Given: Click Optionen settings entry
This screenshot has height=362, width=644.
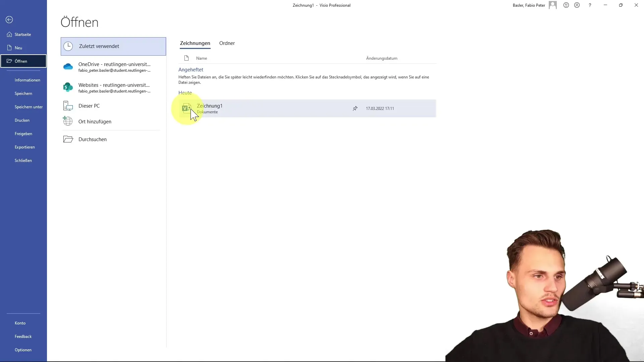Looking at the screenshot, I should click(23, 350).
